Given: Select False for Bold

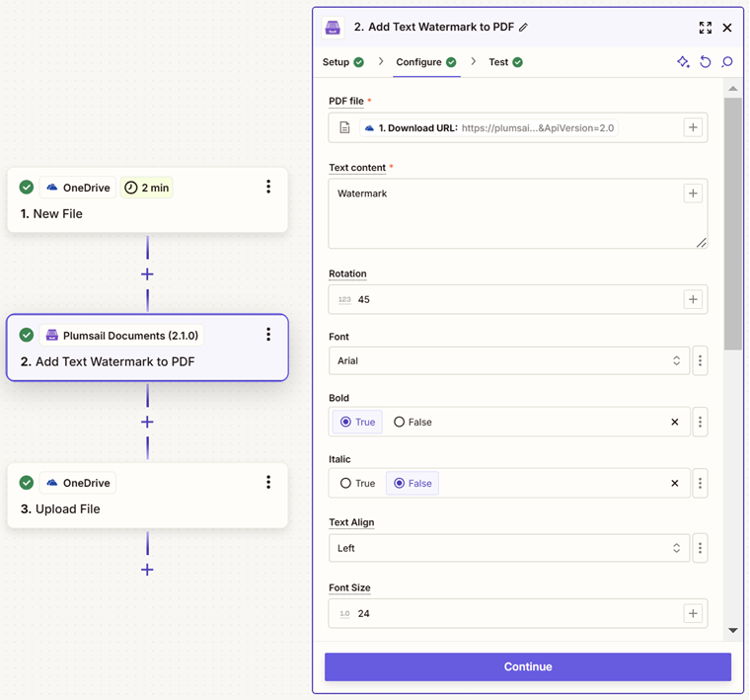Looking at the screenshot, I should point(412,422).
